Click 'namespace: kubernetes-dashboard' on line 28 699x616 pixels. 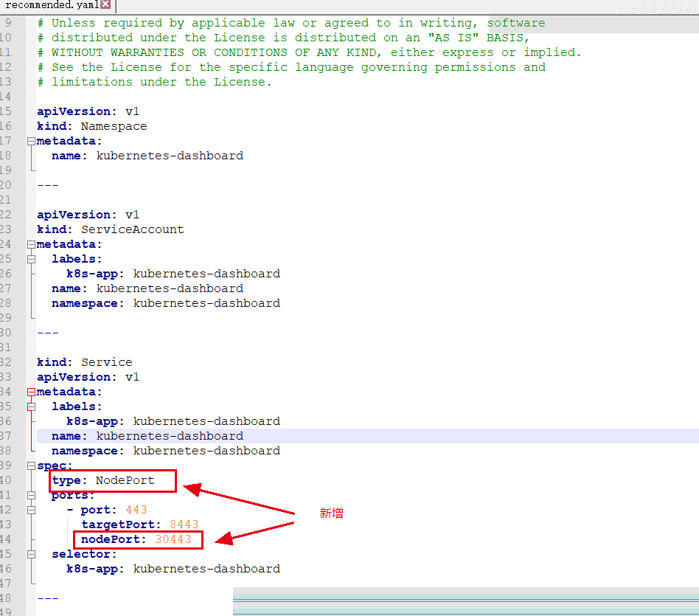(166, 303)
